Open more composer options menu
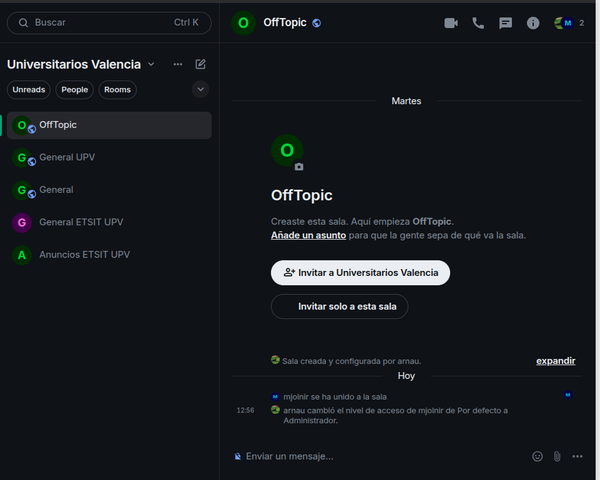This screenshot has width=600, height=480. pyautogui.click(x=577, y=456)
